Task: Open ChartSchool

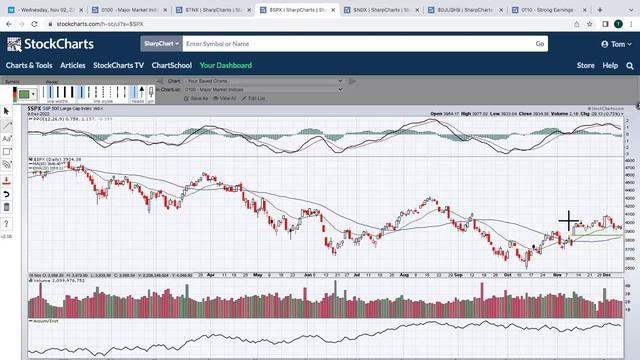Action: click(x=172, y=65)
